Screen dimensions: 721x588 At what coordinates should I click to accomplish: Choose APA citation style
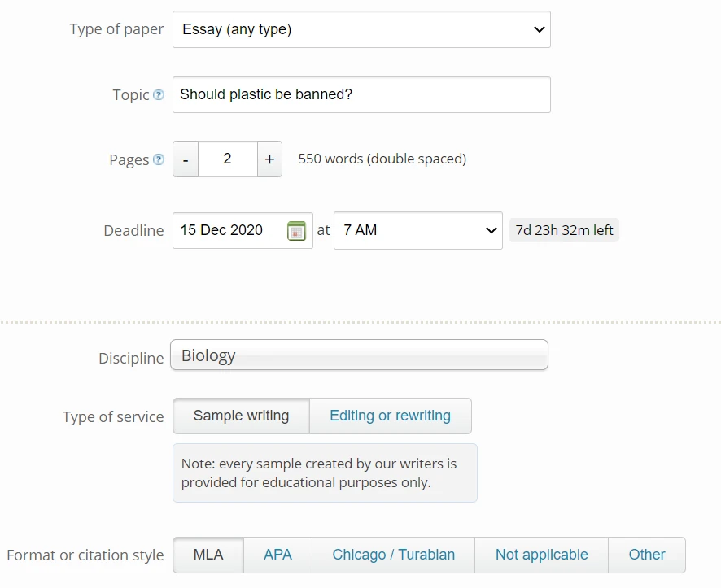pos(277,555)
